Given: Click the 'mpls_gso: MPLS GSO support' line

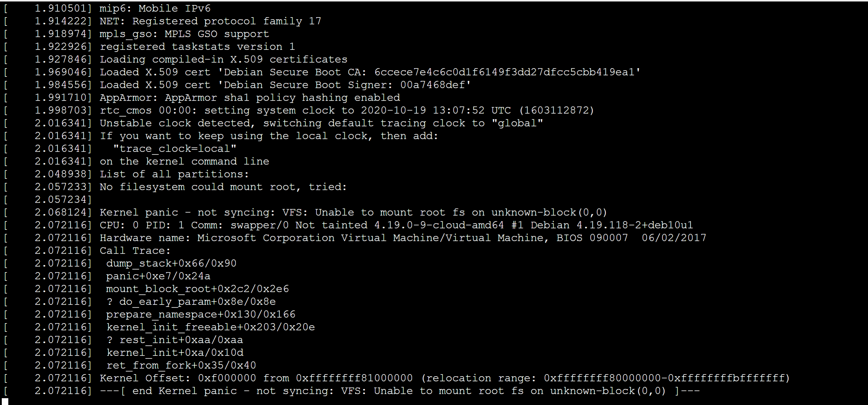Looking at the screenshot, I should point(184,34).
